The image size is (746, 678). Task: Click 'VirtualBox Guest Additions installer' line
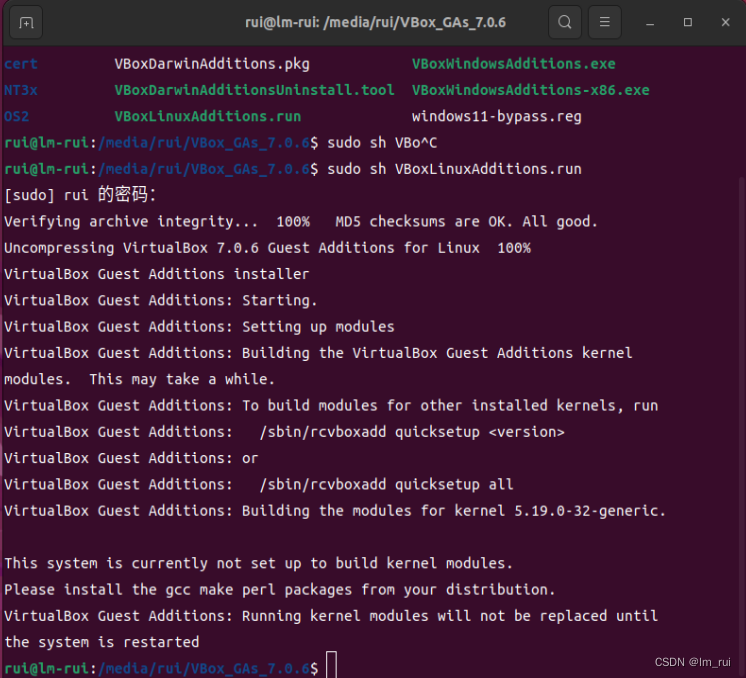pyautogui.click(x=157, y=274)
